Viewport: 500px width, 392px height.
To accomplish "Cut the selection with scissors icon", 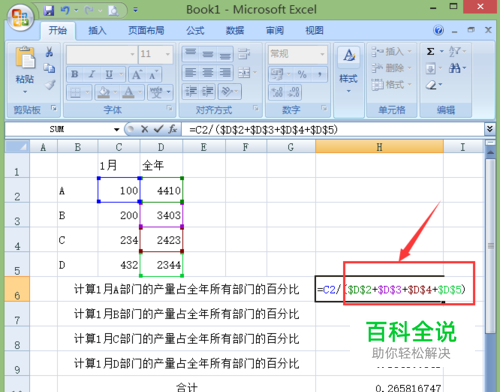I will tap(49, 52).
